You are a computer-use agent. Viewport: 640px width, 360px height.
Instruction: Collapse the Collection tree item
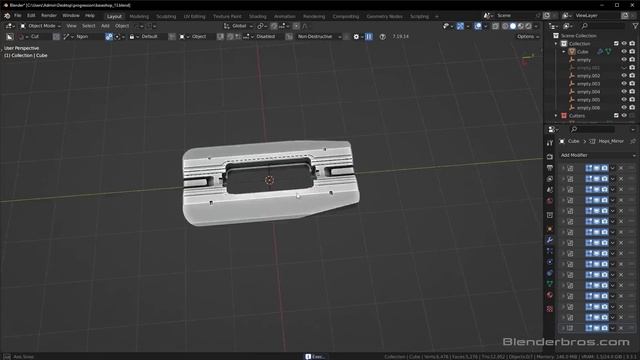click(x=556, y=44)
